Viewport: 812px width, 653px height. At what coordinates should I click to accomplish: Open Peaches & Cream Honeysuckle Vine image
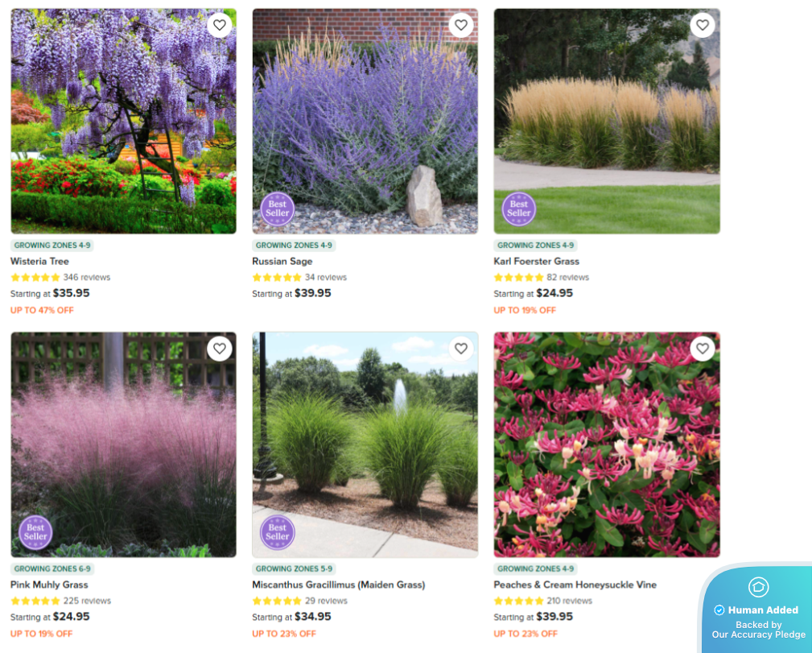[607, 444]
